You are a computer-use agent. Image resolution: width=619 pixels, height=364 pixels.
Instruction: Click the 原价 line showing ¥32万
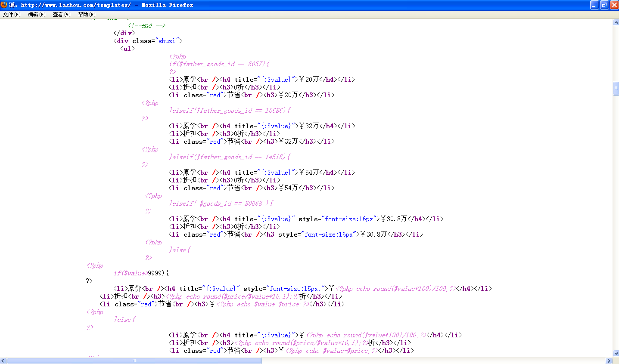[262, 126]
